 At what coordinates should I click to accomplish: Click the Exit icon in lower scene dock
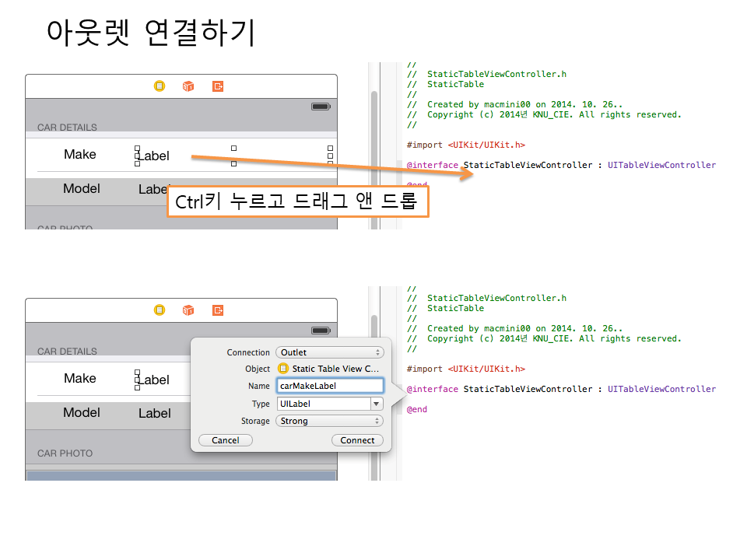[218, 310]
